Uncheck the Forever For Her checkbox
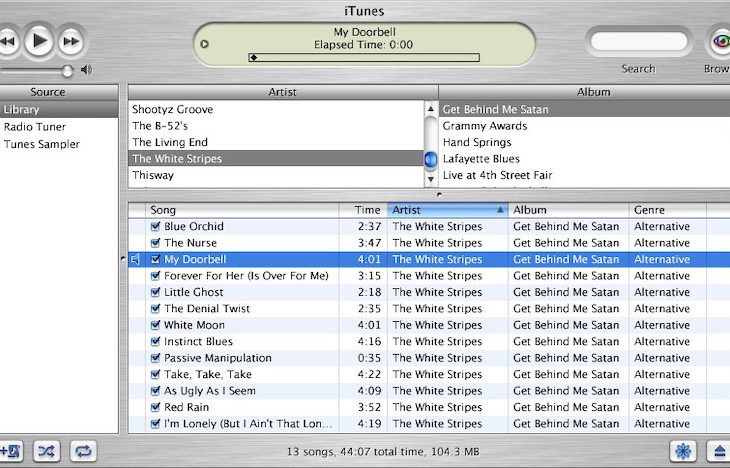The image size is (730, 468). point(155,276)
